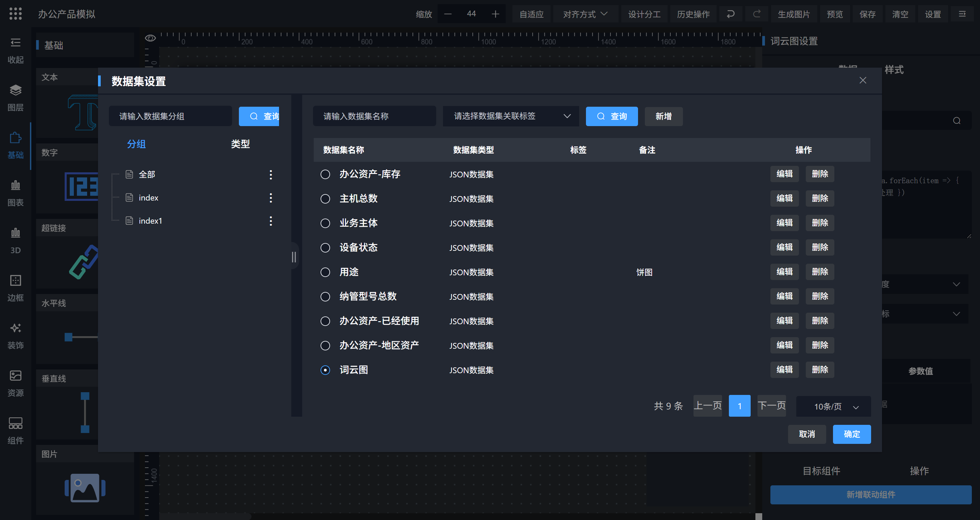Image resolution: width=980 pixels, height=520 pixels.
Task: Expand the 对齐方式 alignment dropdown
Action: click(585, 14)
